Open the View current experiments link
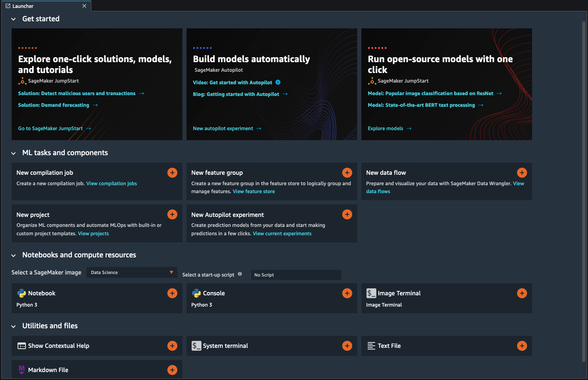Viewport: 588px width, 380px height. 282,234
